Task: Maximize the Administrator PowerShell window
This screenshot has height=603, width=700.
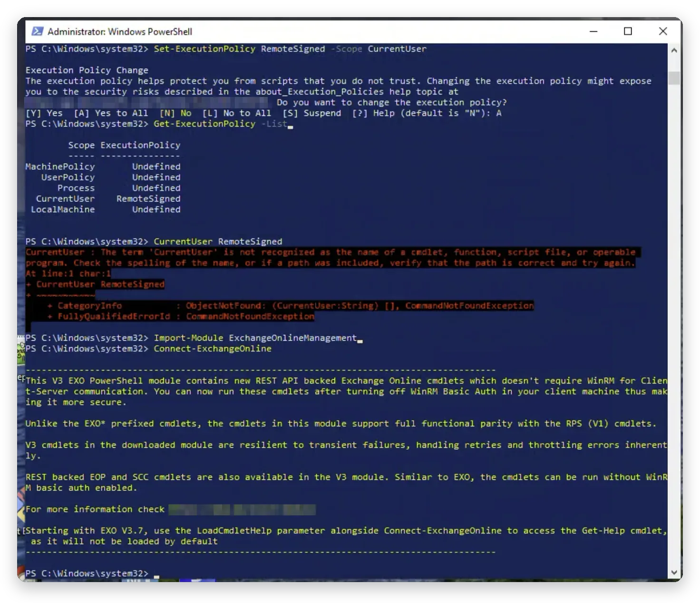Action: (x=628, y=31)
